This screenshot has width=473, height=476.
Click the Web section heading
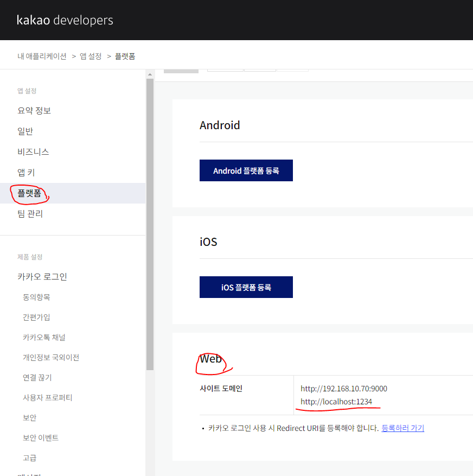click(210, 359)
